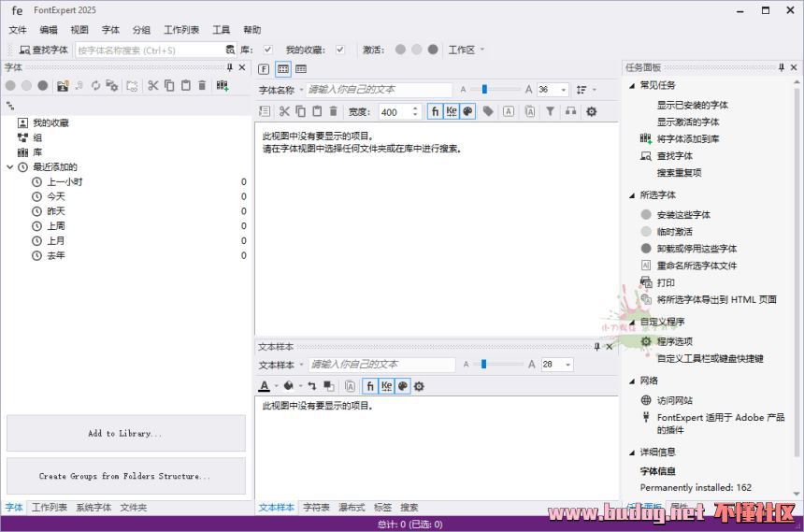Collapse the 最近添加的 tree node

click(x=10, y=166)
